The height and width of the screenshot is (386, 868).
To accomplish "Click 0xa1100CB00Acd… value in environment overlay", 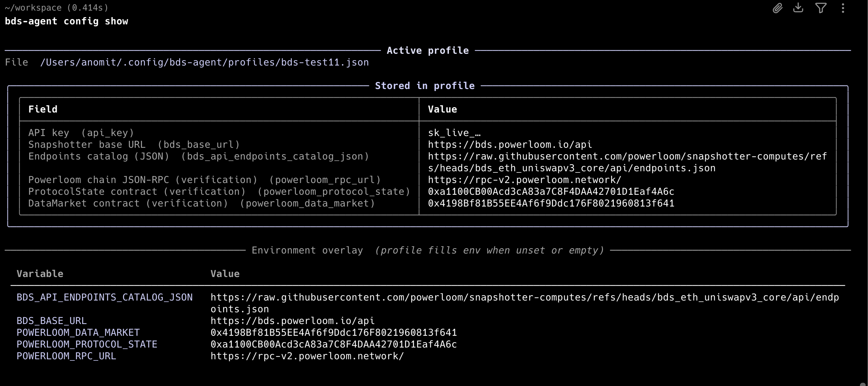I will coord(334,344).
